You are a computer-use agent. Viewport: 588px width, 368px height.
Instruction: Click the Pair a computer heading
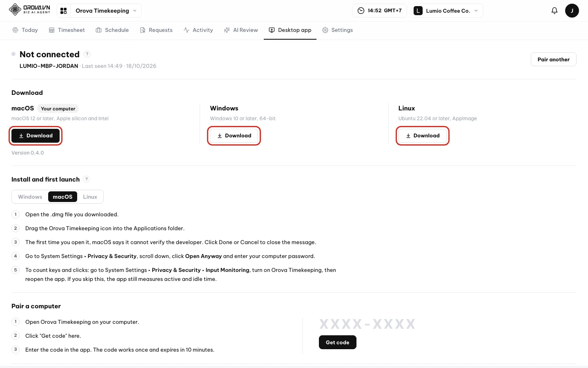coord(36,306)
